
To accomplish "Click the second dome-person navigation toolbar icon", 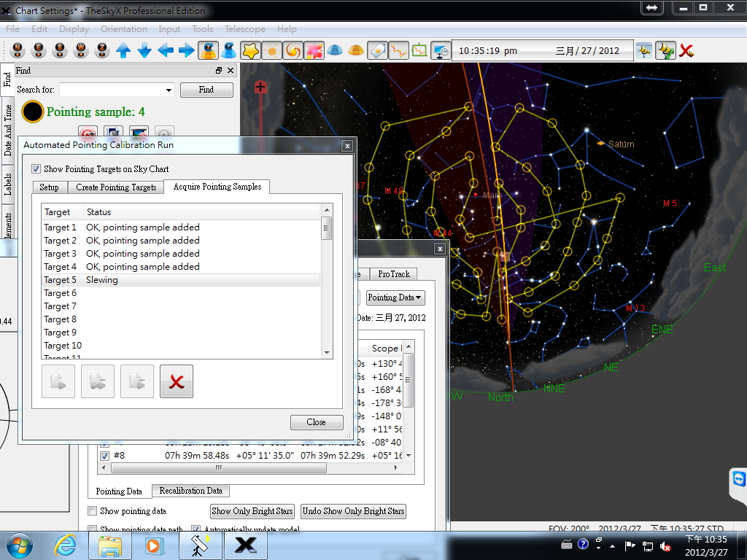I will [229, 50].
